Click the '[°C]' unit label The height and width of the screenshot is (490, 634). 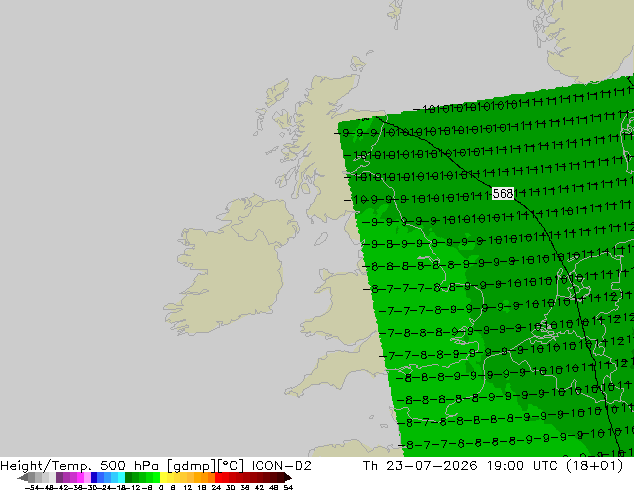click(231, 466)
